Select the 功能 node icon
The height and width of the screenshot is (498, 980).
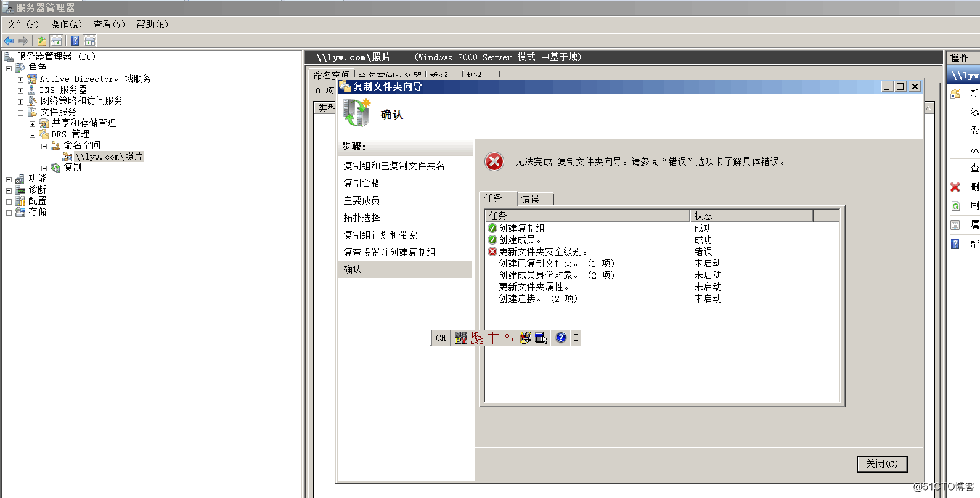[20, 179]
